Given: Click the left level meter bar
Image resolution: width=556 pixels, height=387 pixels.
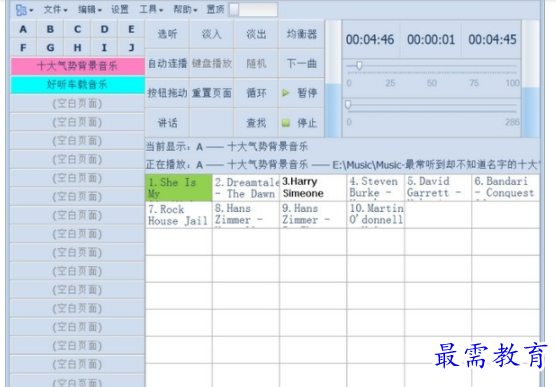Looking at the screenshot, I should click(x=333, y=79).
